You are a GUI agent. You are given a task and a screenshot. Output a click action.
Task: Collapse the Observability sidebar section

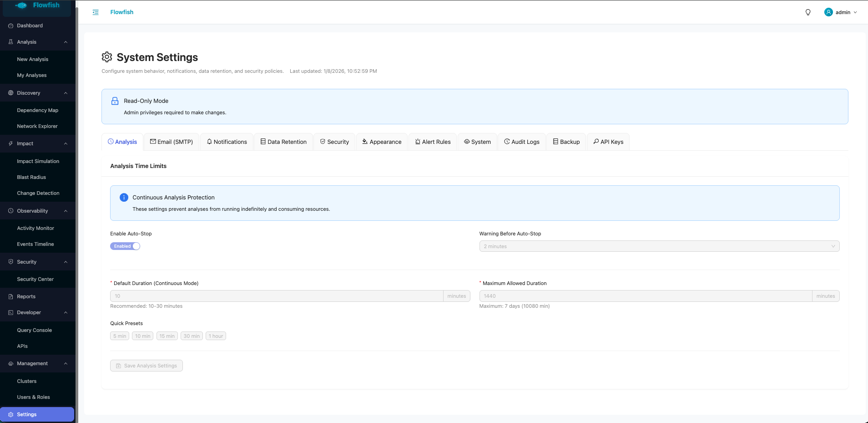pos(66,211)
